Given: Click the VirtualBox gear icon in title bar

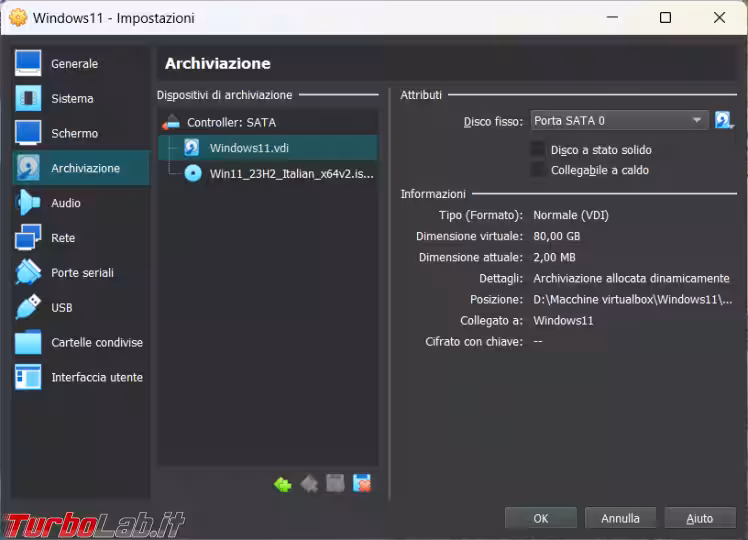Looking at the screenshot, I should [x=18, y=18].
